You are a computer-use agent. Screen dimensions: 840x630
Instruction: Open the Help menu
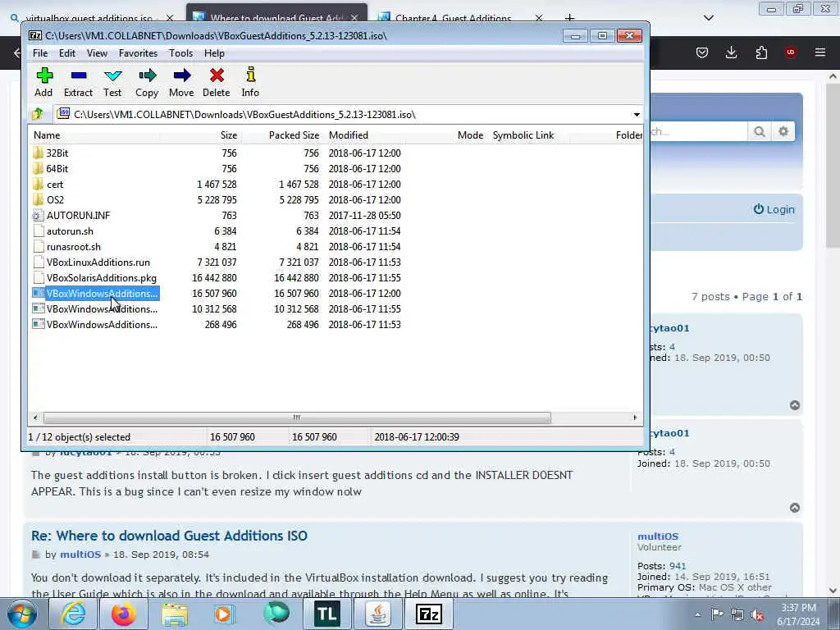coord(214,53)
